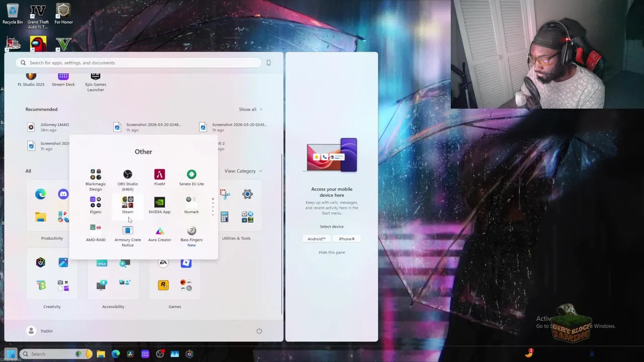Select Grand Theft Auto IV desktop shortcut
The image size is (644, 362).
[x=38, y=16]
